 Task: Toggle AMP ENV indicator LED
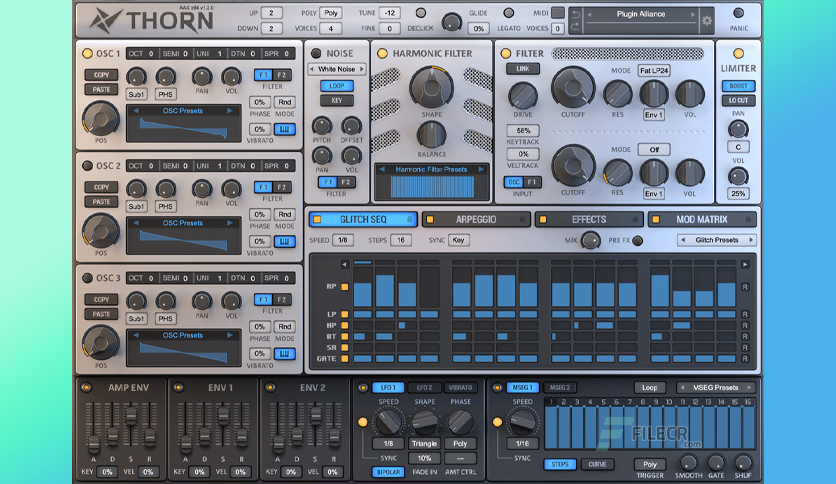[86, 388]
